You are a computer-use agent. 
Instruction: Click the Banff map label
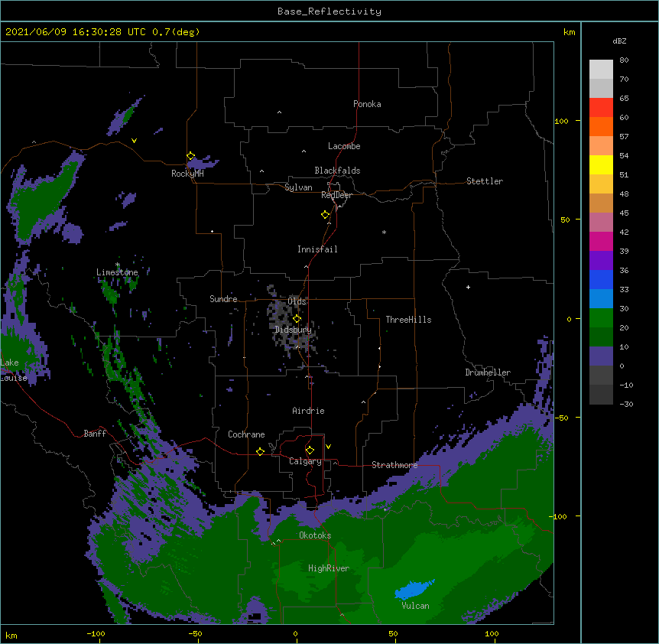coord(95,434)
